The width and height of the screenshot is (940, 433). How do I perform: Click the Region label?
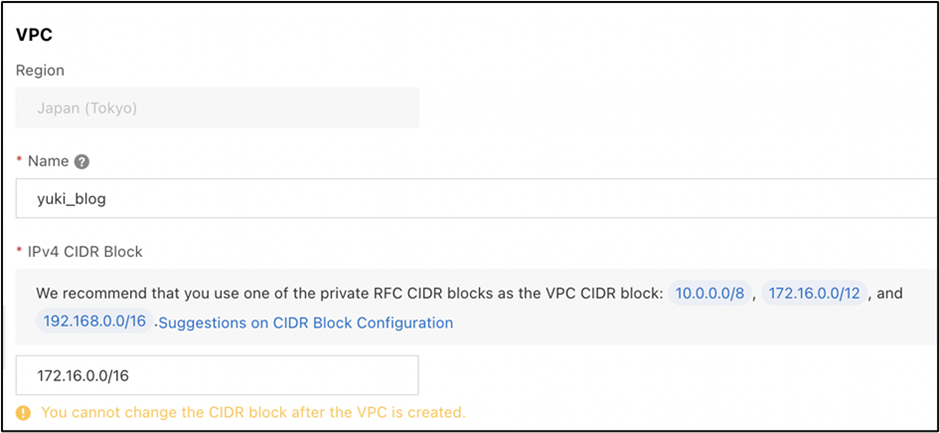40,71
